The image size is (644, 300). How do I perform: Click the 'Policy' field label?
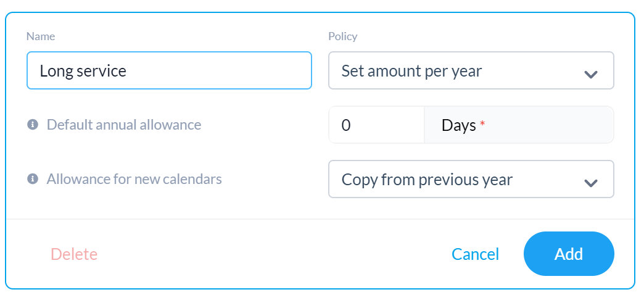point(343,36)
